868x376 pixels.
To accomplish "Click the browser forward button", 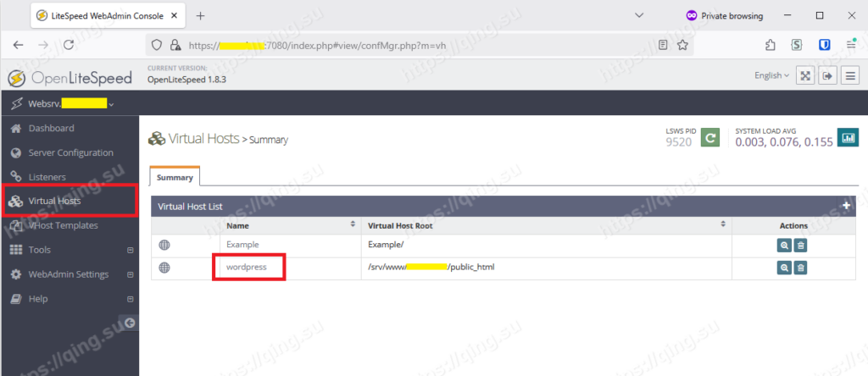I will (x=44, y=46).
